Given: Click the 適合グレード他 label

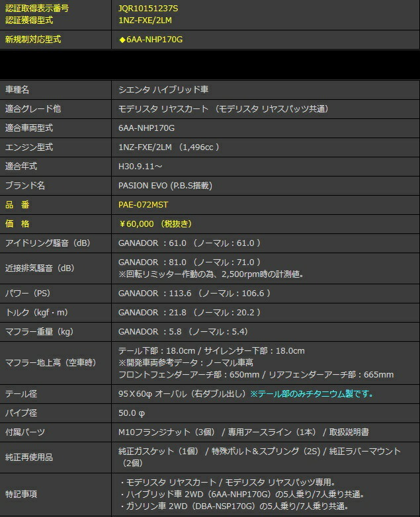Looking at the screenshot, I should click(33, 109).
